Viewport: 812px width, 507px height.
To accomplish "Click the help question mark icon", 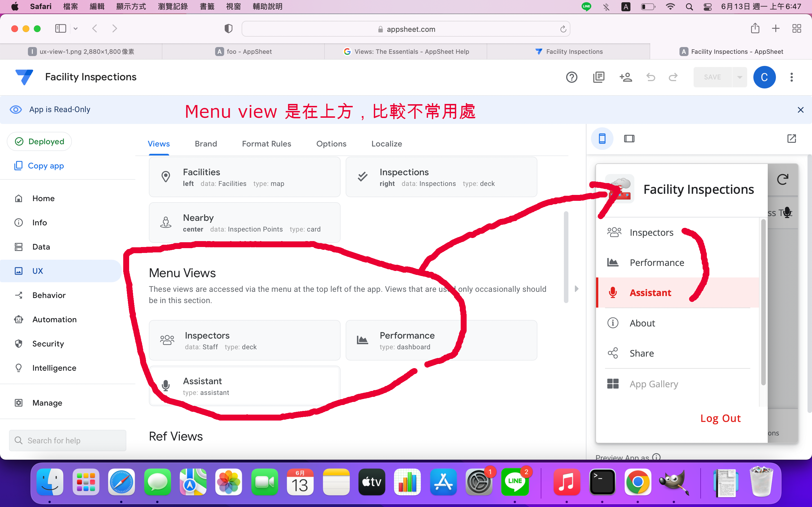I will pyautogui.click(x=572, y=77).
